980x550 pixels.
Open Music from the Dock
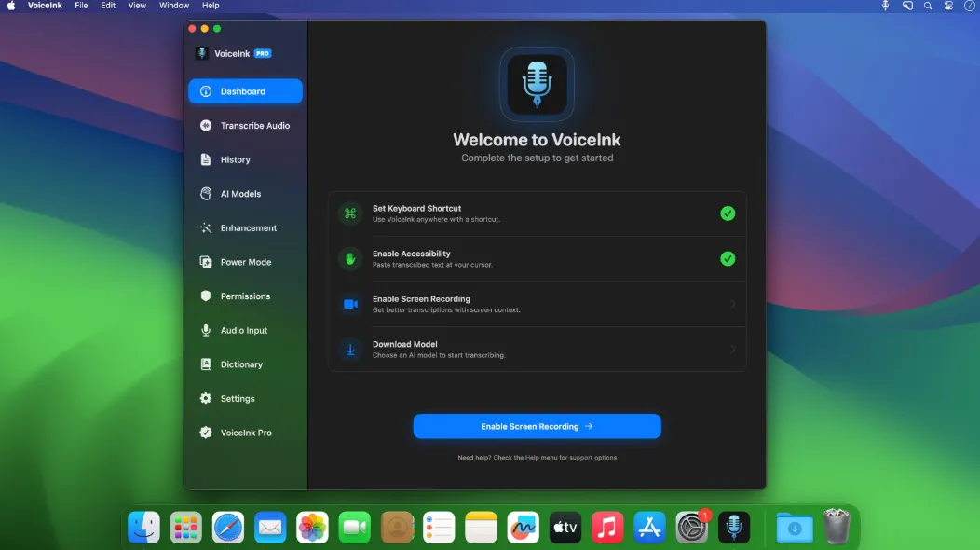(x=607, y=528)
